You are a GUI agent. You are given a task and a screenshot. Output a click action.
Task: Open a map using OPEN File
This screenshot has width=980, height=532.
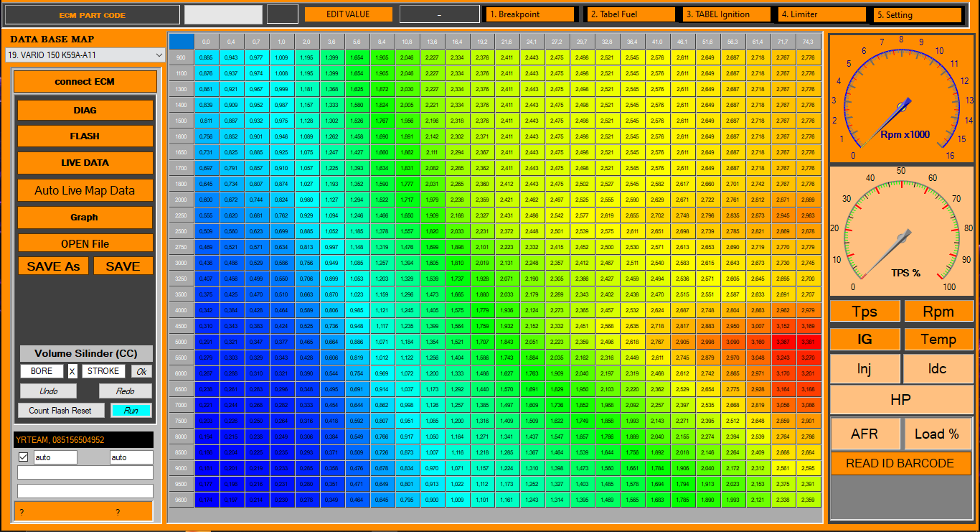(85, 243)
